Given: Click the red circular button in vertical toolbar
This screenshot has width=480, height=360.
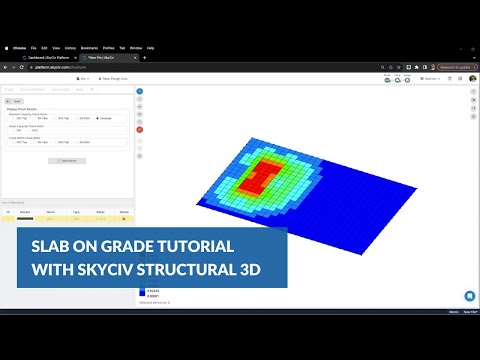Looking at the screenshot, I should (x=140, y=130).
